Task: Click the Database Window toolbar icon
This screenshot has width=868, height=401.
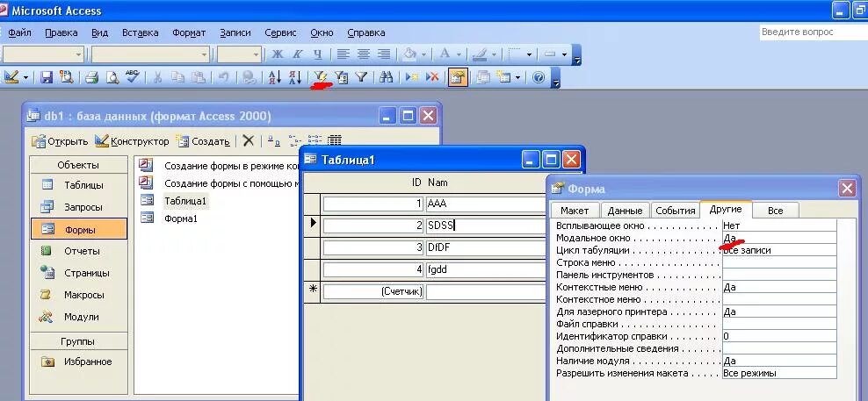Action: coord(483,77)
